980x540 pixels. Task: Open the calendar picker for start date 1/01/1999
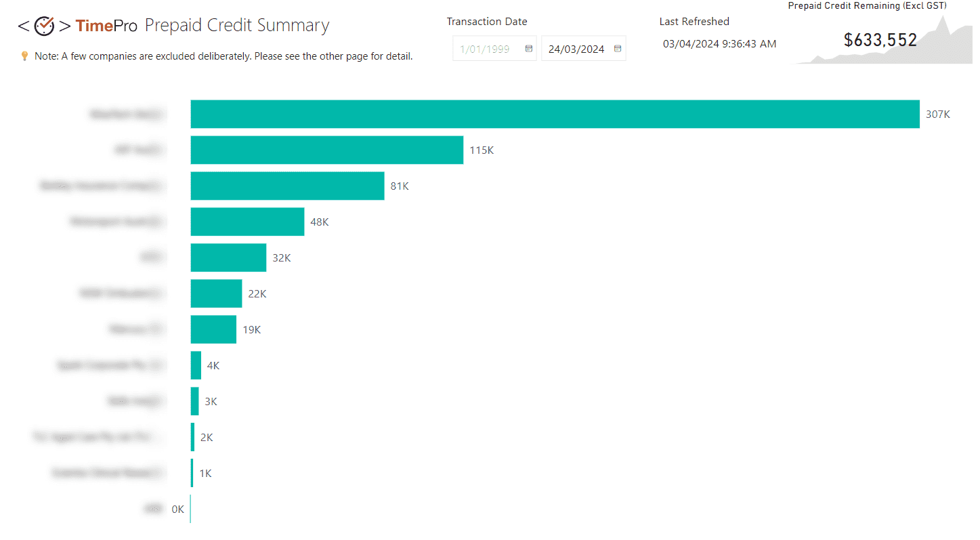[x=529, y=49]
